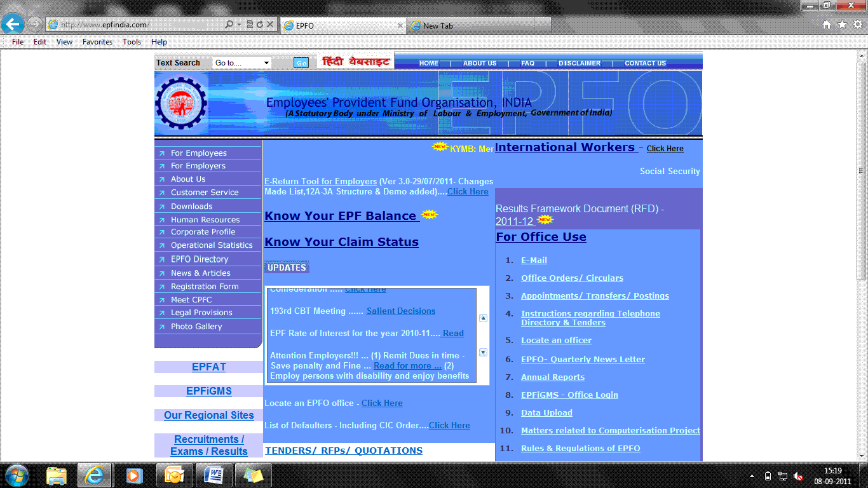
Task: Select the EPFO browser tab
Action: point(342,25)
